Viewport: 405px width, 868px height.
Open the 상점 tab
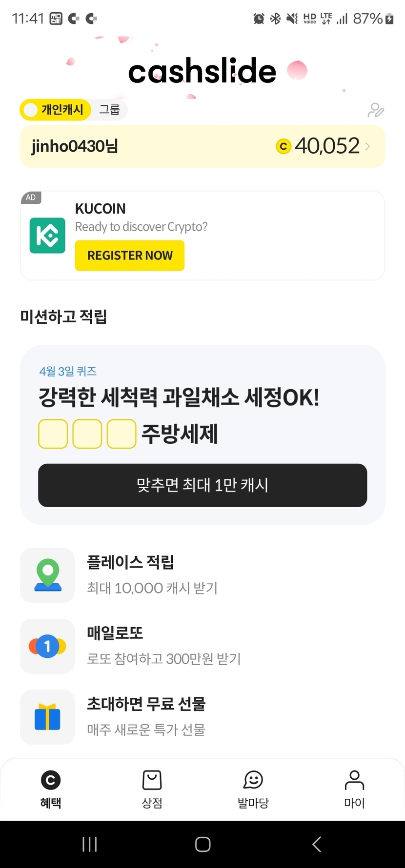152,789
